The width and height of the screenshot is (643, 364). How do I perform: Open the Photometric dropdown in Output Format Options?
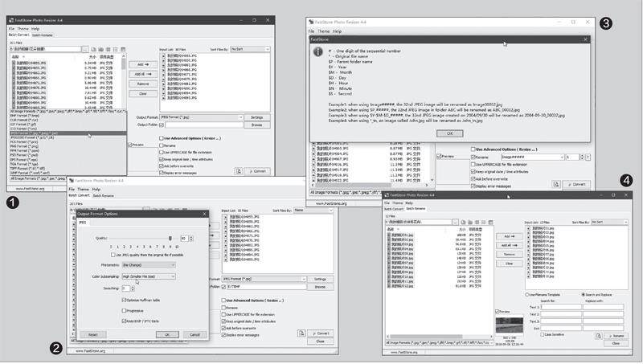click(x=149, y=265)
